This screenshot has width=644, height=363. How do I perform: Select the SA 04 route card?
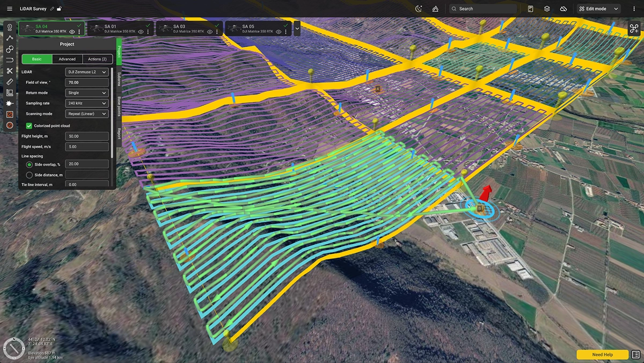click(51, 28)
